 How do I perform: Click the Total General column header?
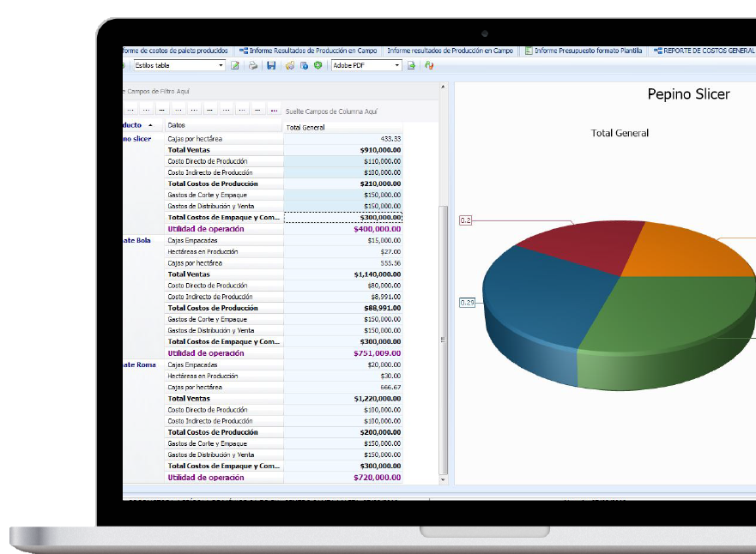(343, 127)
